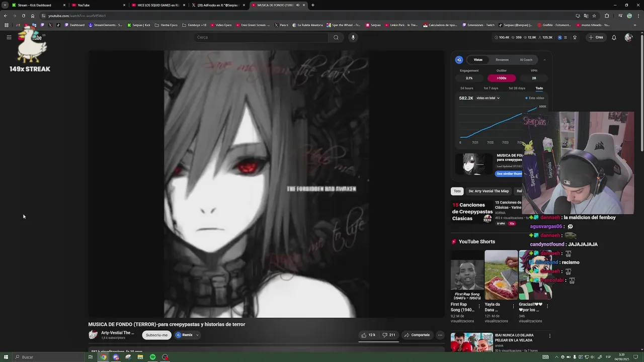Open options for IBAI NUNCA LO DEJARA video

[549, 336]
